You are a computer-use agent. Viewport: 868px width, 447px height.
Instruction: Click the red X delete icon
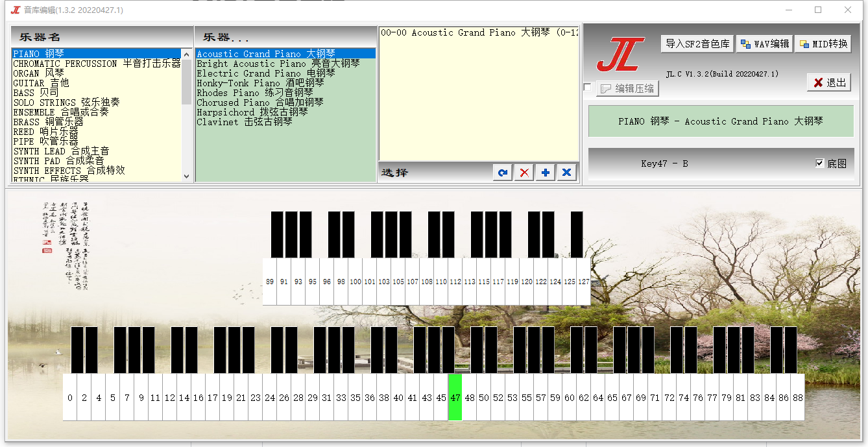[524, 173]
